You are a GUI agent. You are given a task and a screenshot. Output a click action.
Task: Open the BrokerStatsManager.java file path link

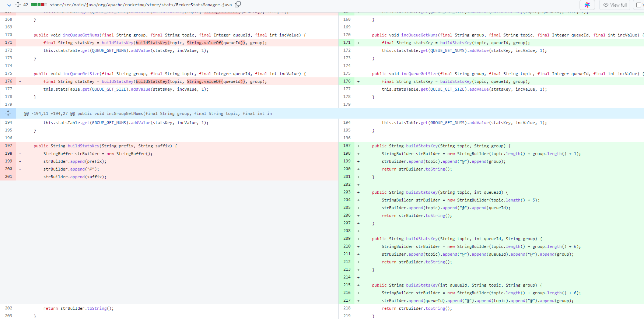pos(141,5)
